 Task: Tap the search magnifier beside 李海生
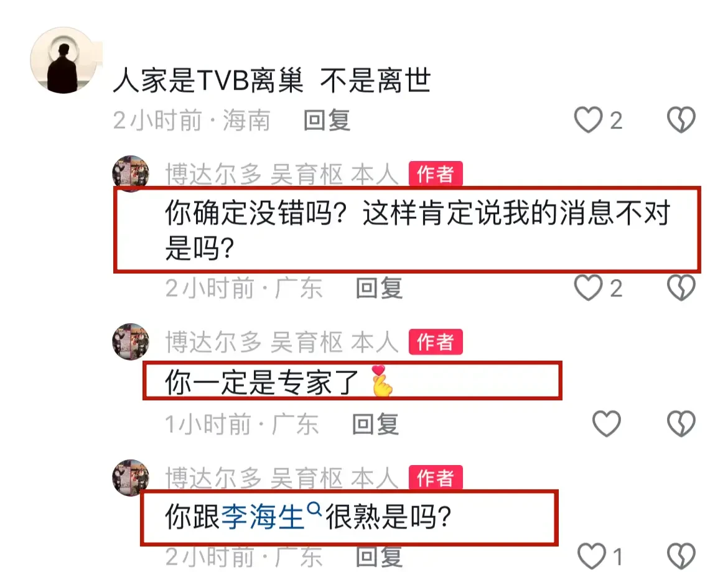point(314,509)
